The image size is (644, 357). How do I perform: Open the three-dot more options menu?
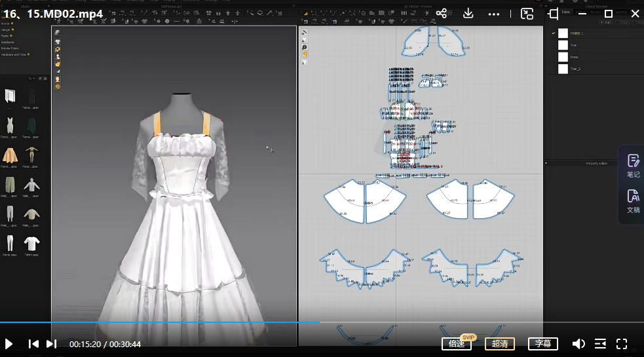point(495,14)
